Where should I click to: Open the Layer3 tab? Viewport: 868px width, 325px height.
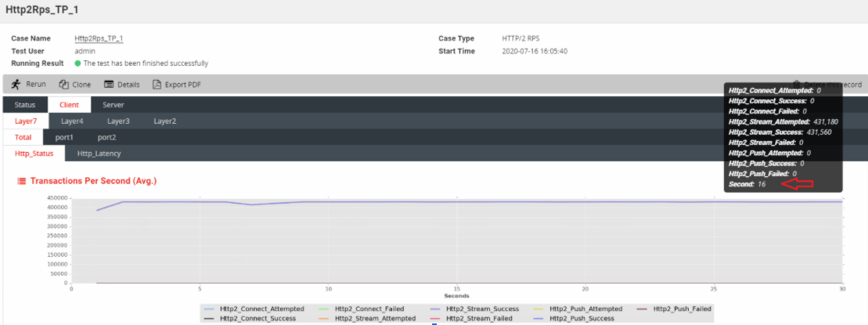[118, 121]
